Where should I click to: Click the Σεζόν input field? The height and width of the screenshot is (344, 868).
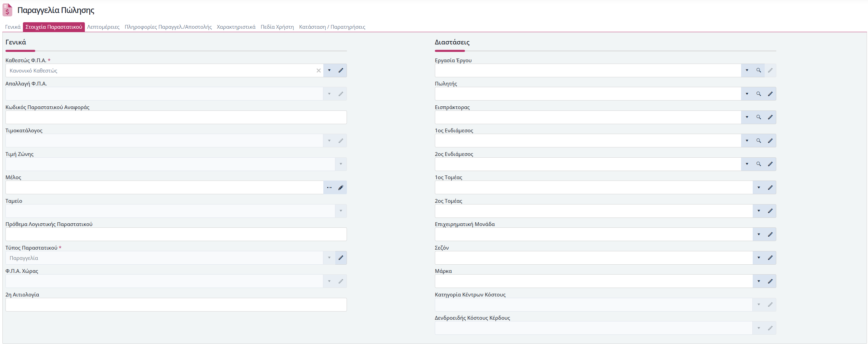click(594, 258)
